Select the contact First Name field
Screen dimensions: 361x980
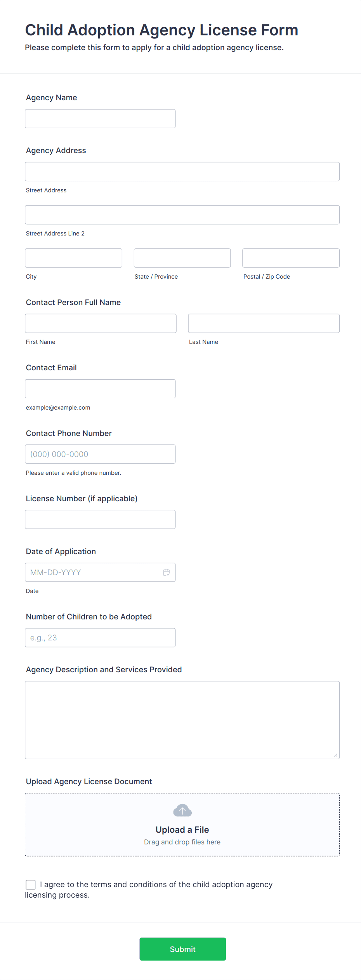click(x=101, y=323)
